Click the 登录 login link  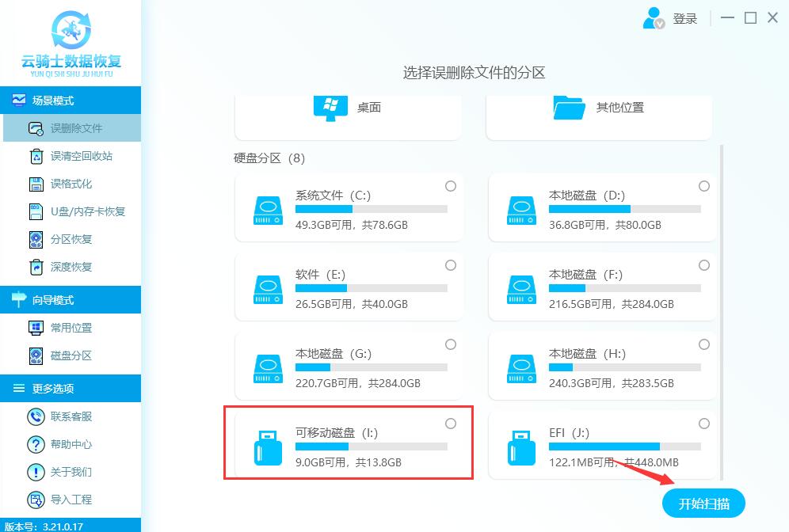pyautogui.click(x=685, y=19)
